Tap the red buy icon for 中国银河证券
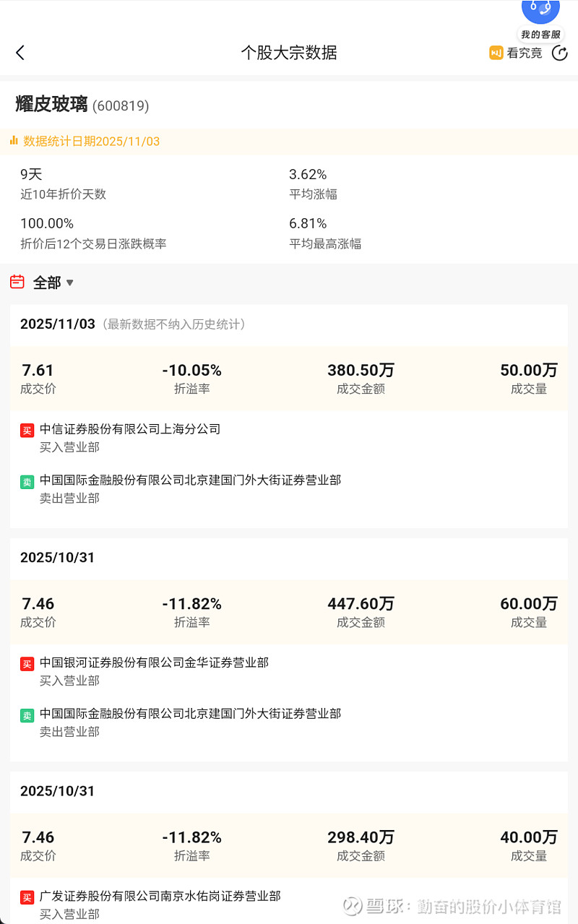 (x=27, y=664)
